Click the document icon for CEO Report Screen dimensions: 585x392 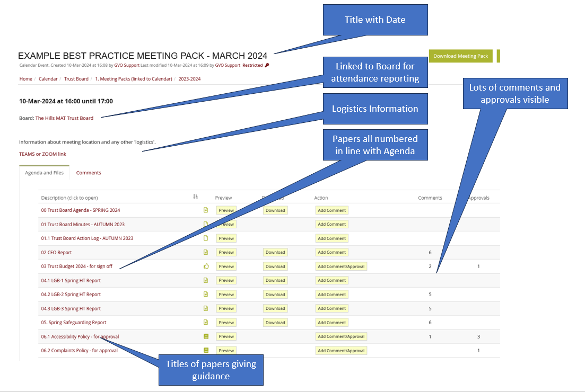pos(206,252)
